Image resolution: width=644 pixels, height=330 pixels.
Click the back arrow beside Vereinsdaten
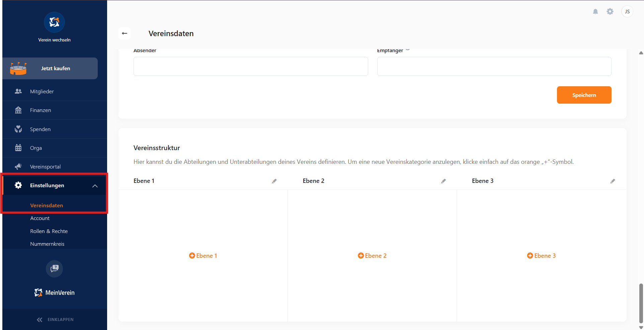(125, 33)
